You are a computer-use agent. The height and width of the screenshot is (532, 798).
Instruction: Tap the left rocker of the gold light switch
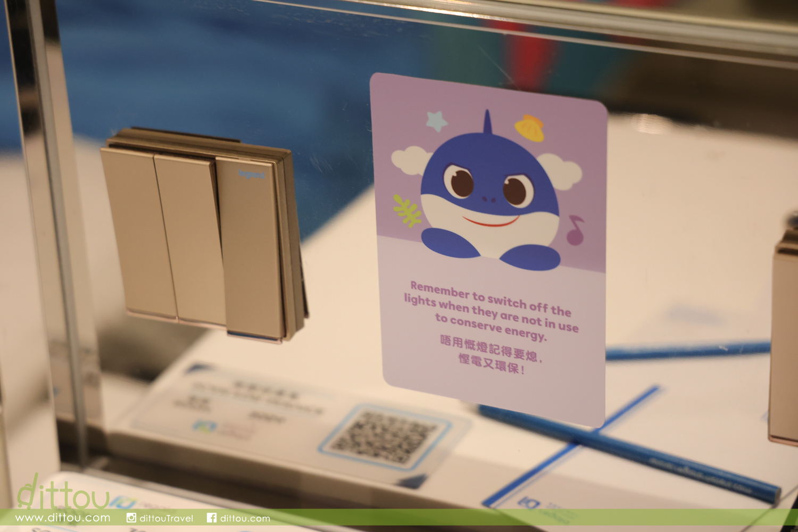pyautogui.click(x=138, y=232)
